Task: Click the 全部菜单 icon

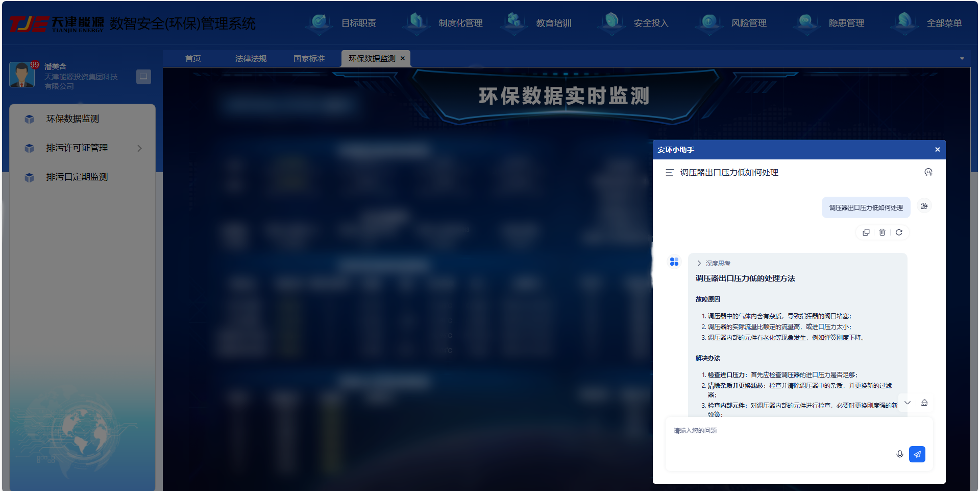Action: [904, 23]
